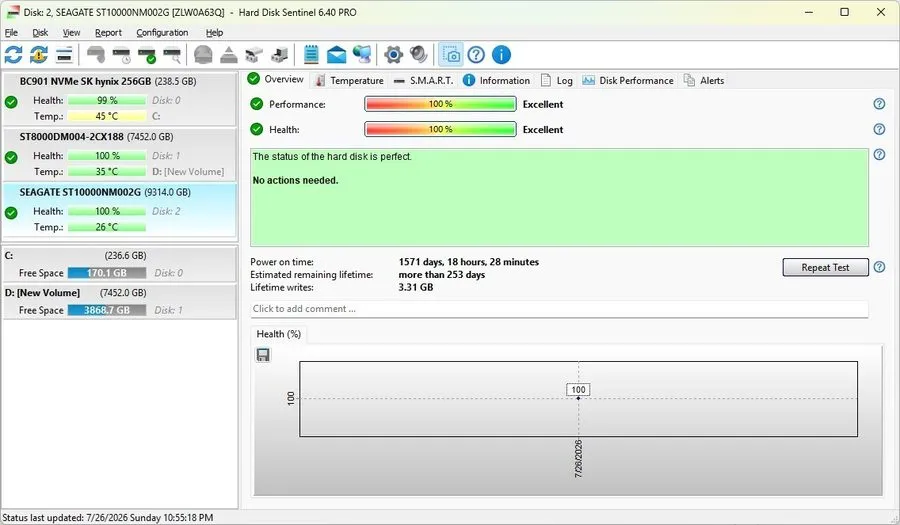This screenshot has height=525, width=900.
Task: Click the disk list panel toolbar icon
Action: click(64, 55)
